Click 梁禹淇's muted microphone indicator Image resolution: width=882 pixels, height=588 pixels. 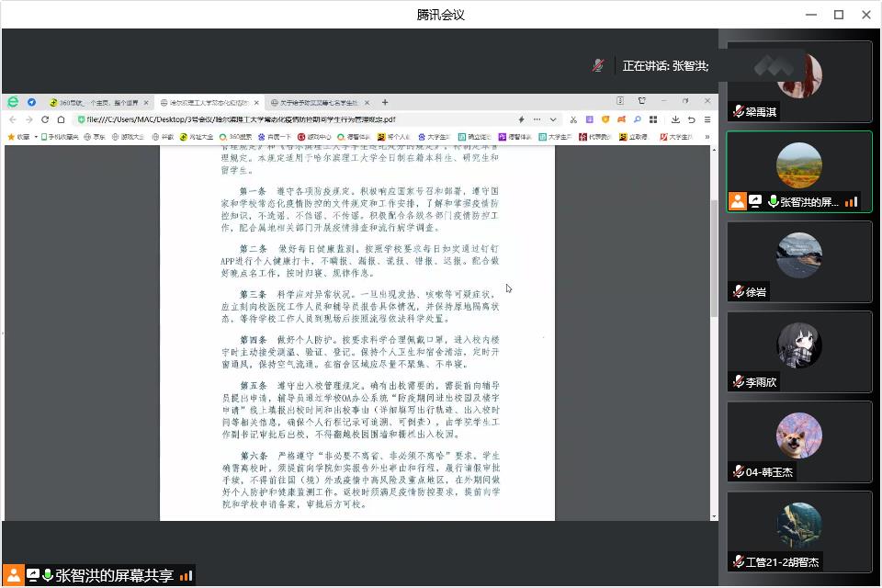738,112
